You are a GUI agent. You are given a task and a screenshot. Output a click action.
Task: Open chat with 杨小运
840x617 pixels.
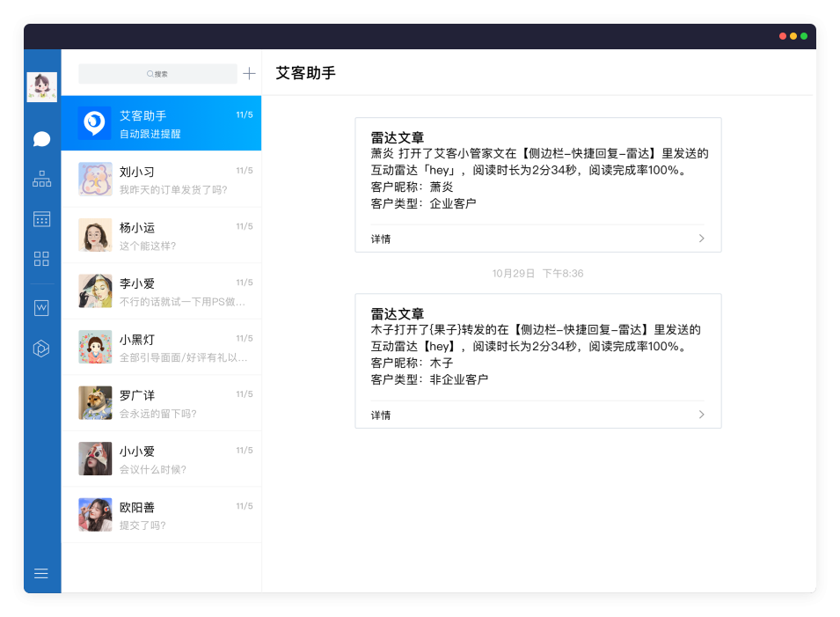point(161,236)
